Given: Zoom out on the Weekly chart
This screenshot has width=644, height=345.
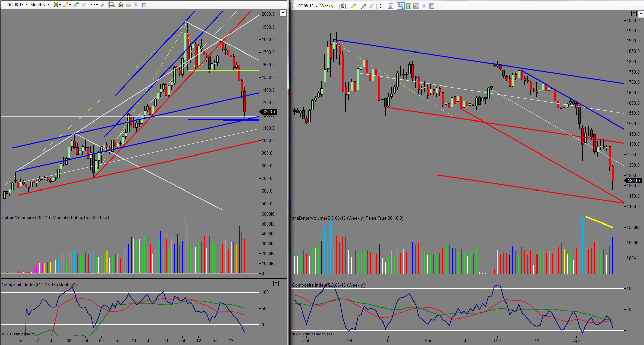Looking at the screenshot, I should (x=371, y=6).
